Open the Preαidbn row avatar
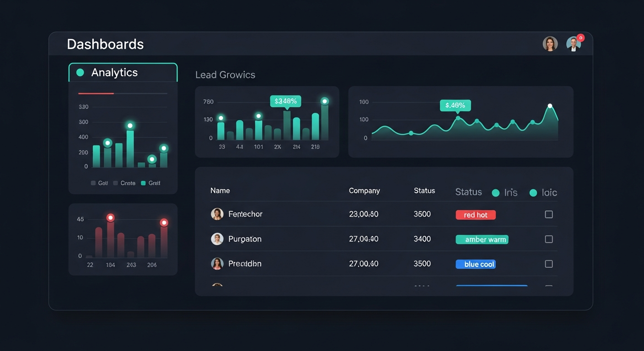The image size is (644, 351). pos(217,263)
